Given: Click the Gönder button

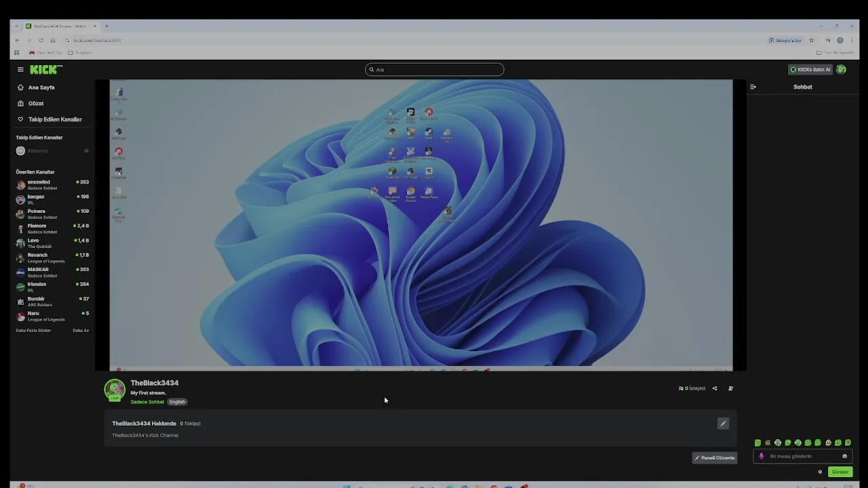Looking at the screenshot, I should [840, 472].
